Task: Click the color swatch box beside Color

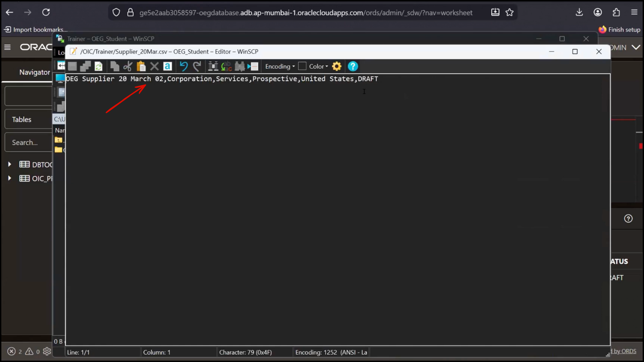Action: pyautogui.click(x=302, y=66)
